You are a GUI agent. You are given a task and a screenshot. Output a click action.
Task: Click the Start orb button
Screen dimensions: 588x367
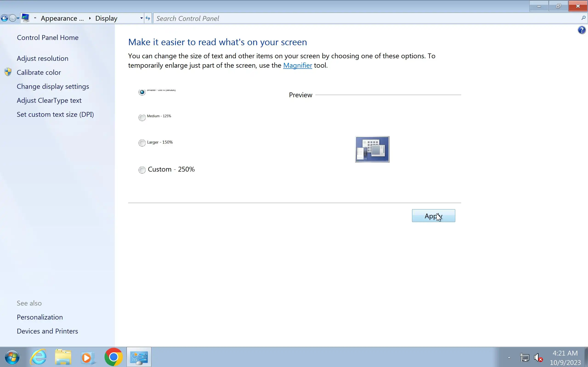(12, 357)
